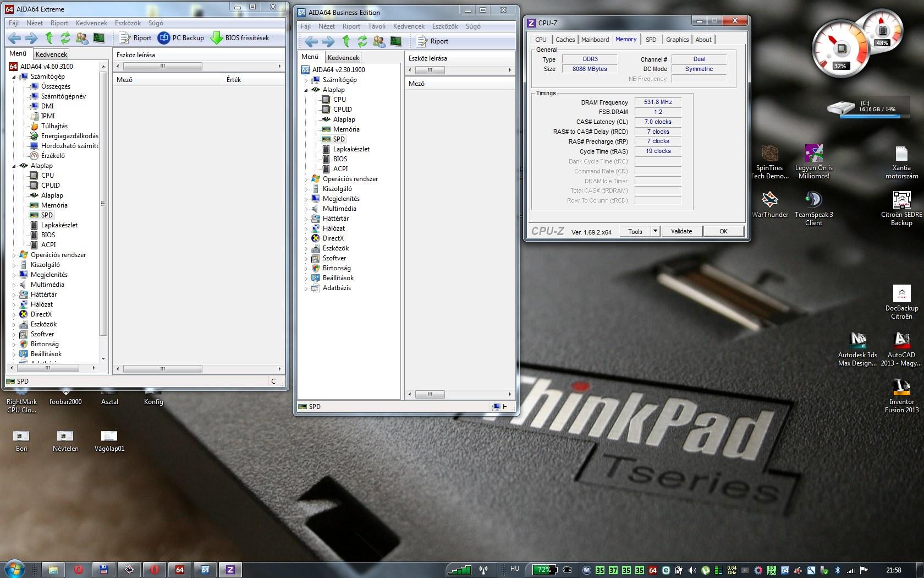Open Mainboard tab in CPU-Z
The height and width of the screenshot is (578, 924).
(595, 40)
